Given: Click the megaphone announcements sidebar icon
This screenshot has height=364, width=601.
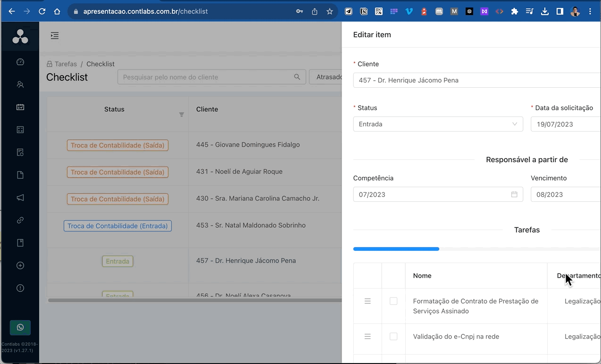Looking at the screenshot, I should pos(20,198).
